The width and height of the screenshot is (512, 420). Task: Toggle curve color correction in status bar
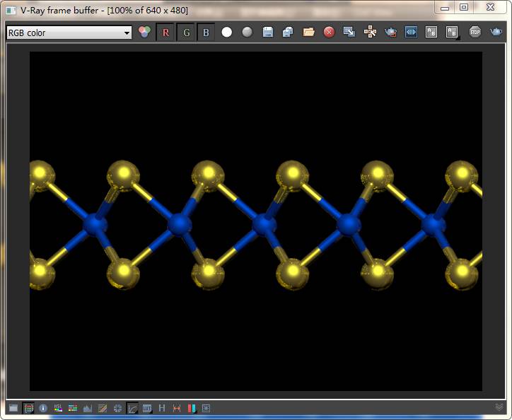(132, 408)
